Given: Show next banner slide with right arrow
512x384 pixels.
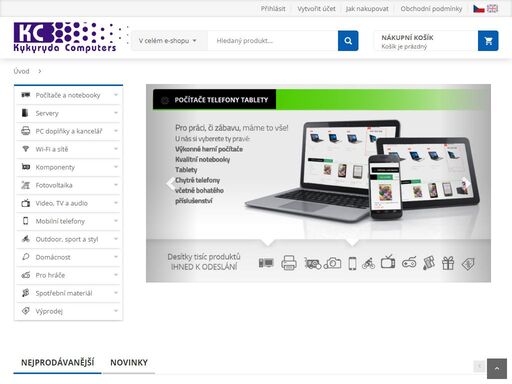Looking at the screenshot, I should 466,183.
